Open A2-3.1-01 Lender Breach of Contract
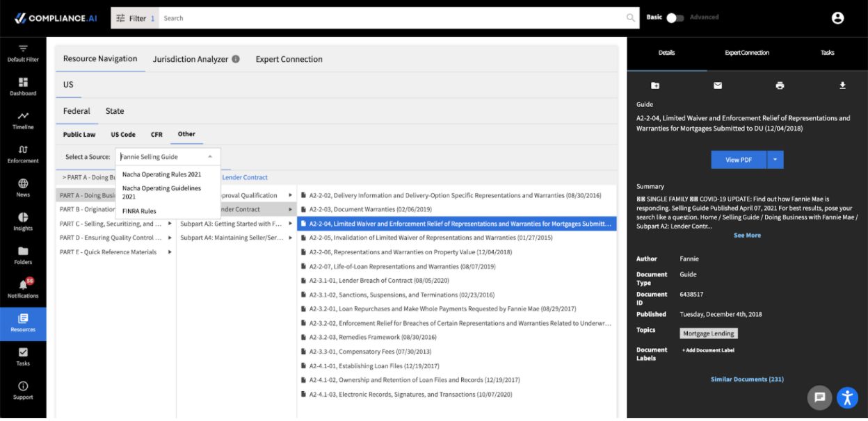Viewport: 868px width, 421px height. point(456,281)
